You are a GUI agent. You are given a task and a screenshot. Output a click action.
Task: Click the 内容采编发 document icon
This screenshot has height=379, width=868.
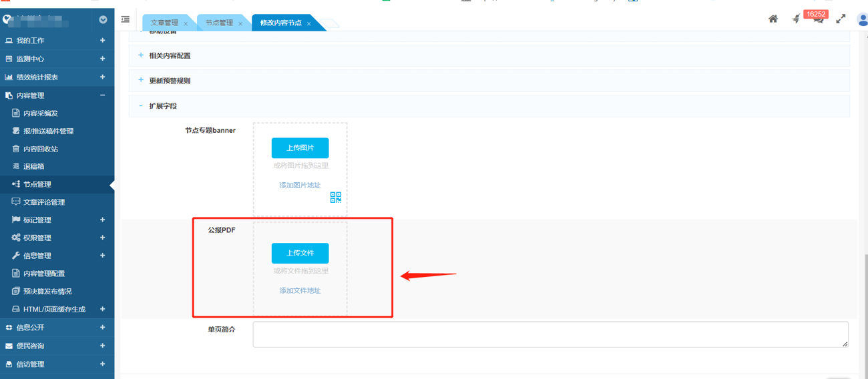pos(16,113)
